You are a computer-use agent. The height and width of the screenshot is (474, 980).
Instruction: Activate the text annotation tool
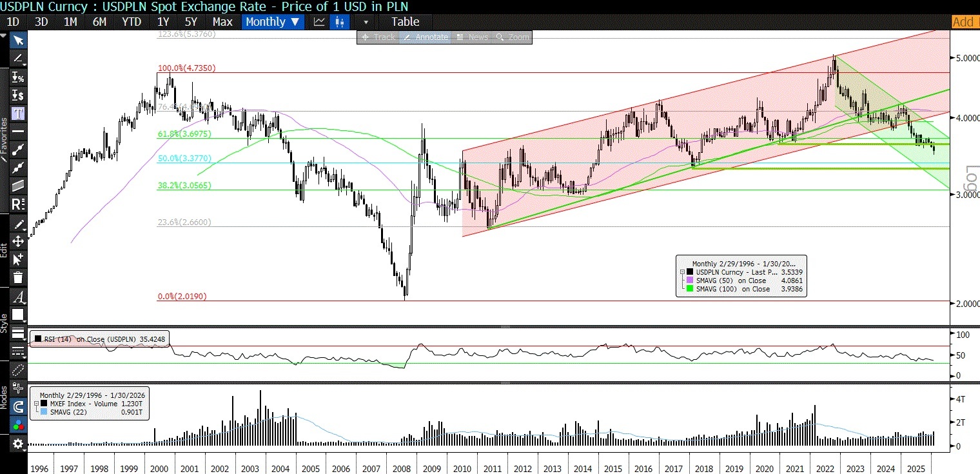(18, 114)
